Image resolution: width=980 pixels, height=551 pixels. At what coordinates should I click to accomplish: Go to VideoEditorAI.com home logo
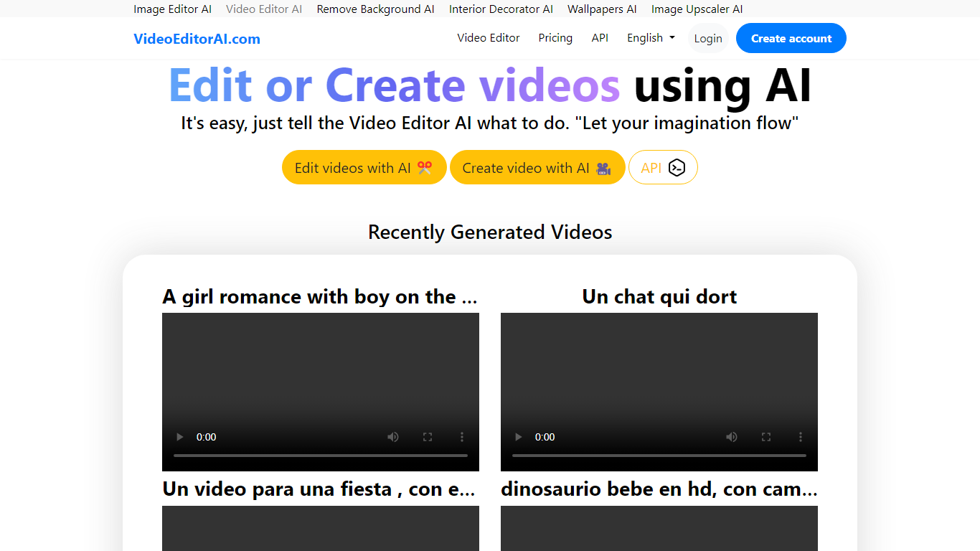[x=197, y=39]
